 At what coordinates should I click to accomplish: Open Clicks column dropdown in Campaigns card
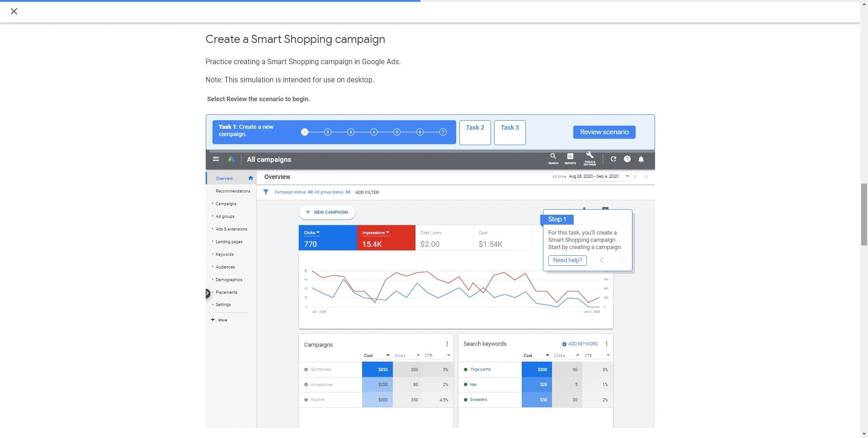pyautogui.click(x=418, y=356)
